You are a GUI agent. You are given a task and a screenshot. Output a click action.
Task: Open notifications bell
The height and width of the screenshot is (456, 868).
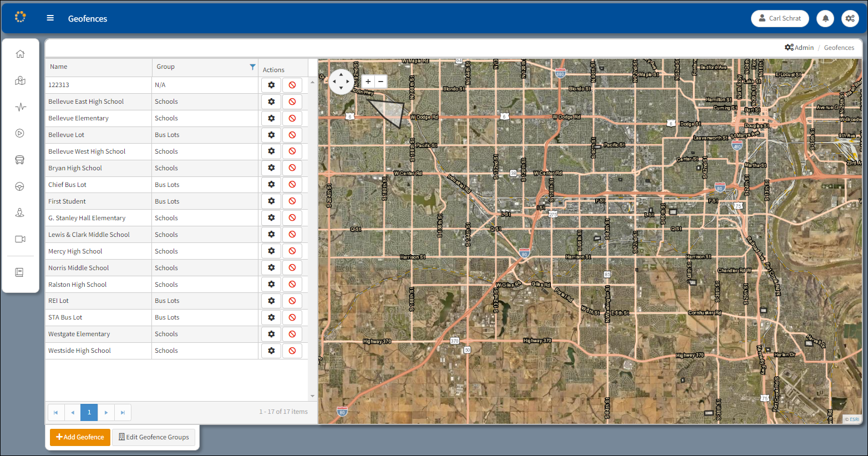pyautogui.click(x=825, y=18)
